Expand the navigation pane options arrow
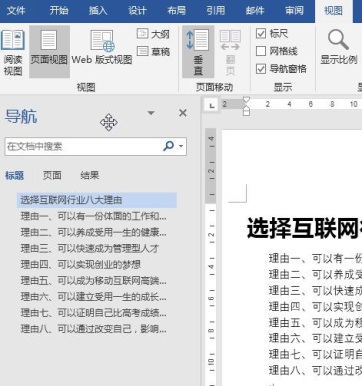Image resolution: width=362 pixels, height=386 pixels. point(151,113)
